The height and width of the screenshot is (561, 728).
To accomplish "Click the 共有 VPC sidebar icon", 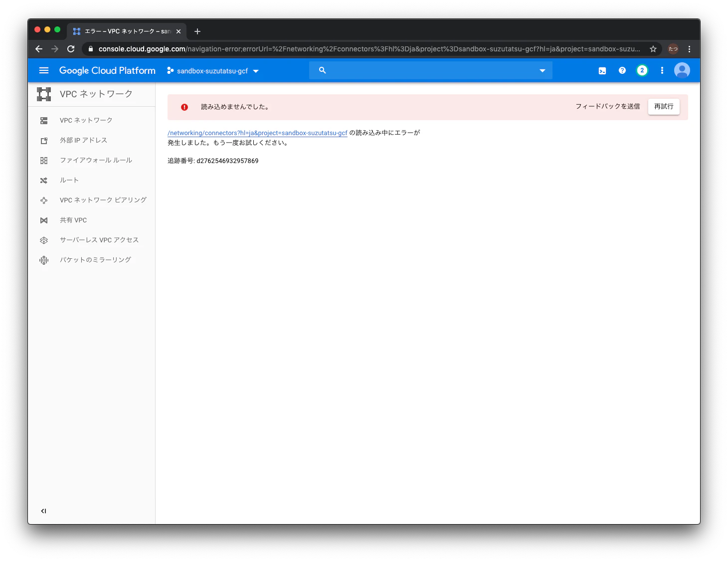I will (x=44, y=220).
